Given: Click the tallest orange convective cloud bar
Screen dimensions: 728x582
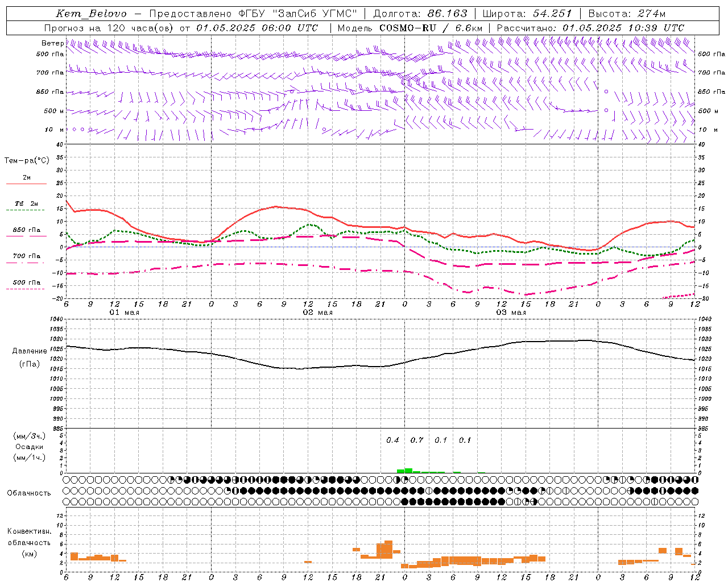Looking at the screenshot, I should pos(388,549).
